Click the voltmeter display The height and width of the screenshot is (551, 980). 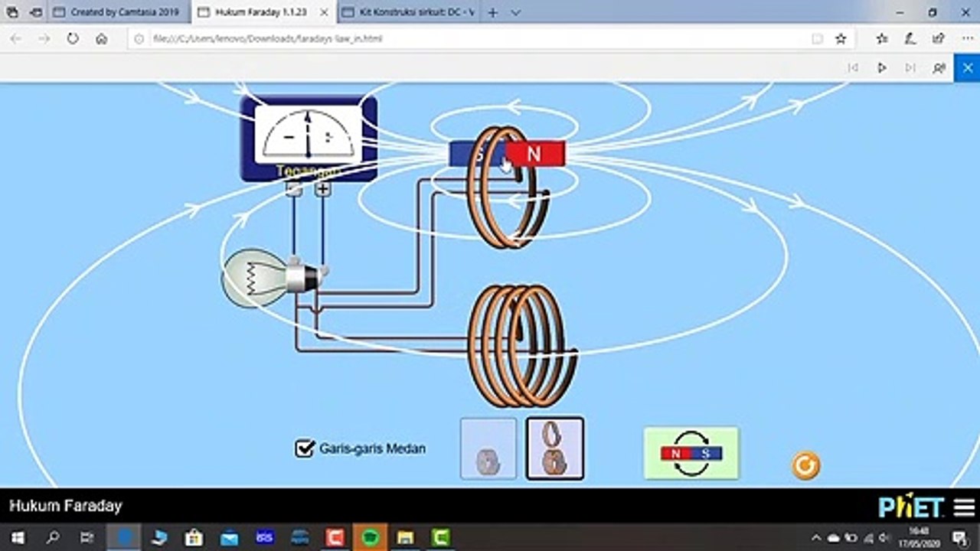click(x=308, y=134)
